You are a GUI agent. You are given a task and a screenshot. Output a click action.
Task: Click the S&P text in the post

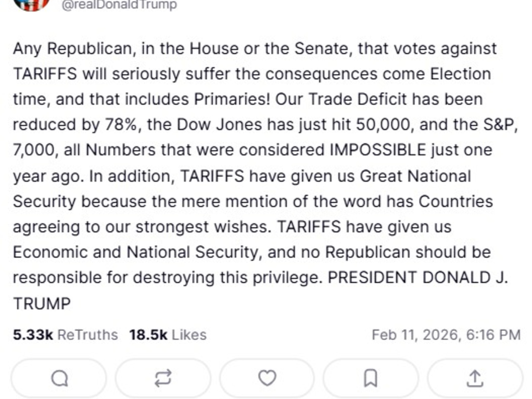tap(499, 125)
